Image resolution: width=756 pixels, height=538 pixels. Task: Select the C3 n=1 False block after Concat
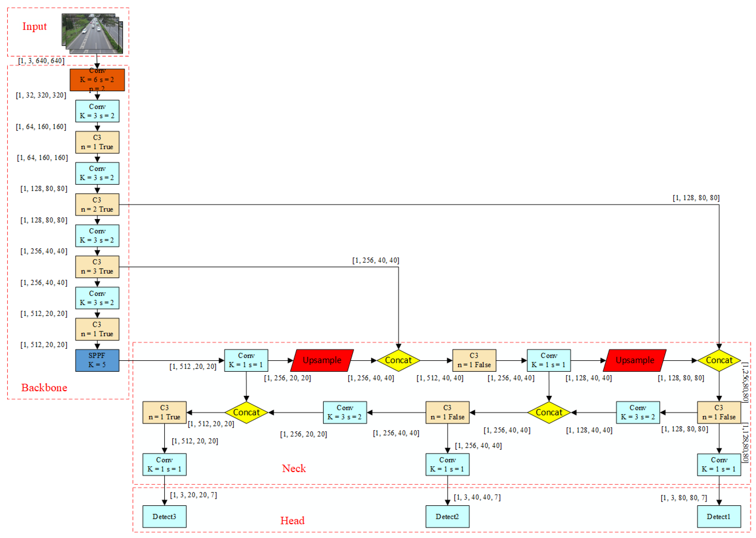(474, 360)
